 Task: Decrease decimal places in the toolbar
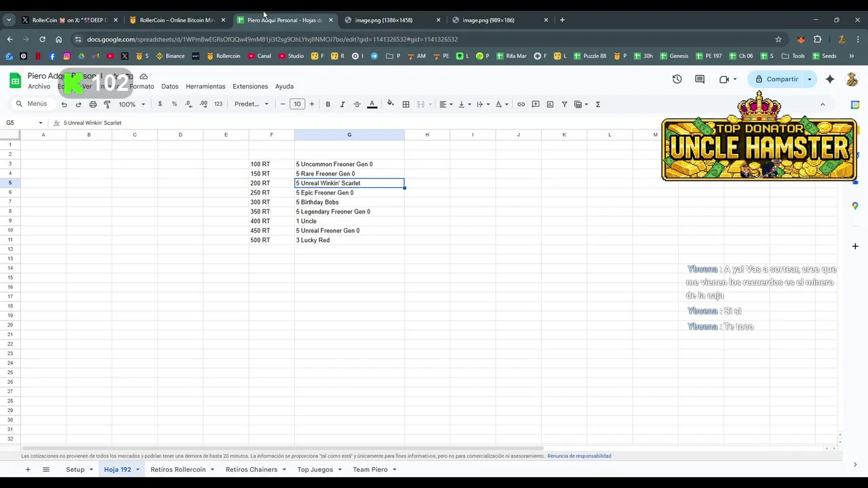click(x=189, y=104)
